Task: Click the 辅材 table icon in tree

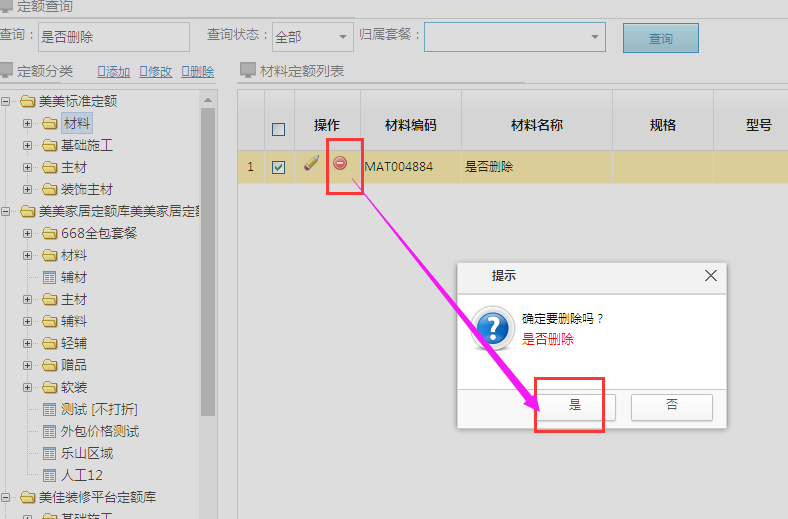Action: (x=50, y=278)
